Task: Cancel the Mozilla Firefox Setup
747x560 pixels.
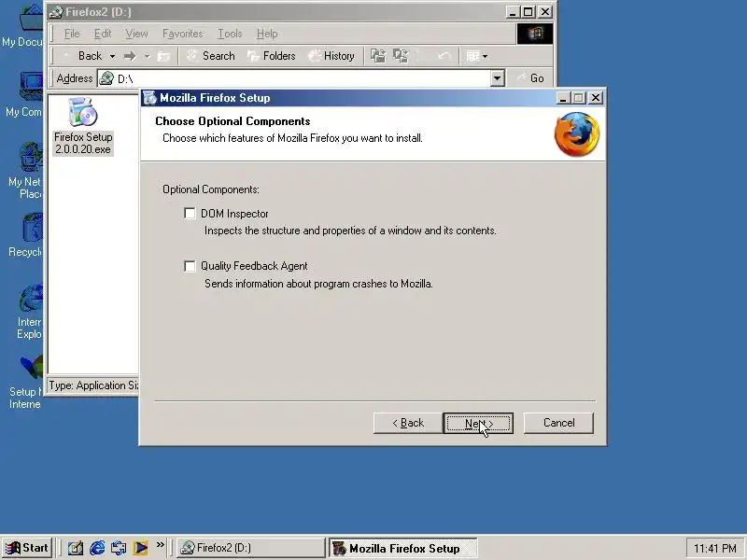Action: click(558, 423)
